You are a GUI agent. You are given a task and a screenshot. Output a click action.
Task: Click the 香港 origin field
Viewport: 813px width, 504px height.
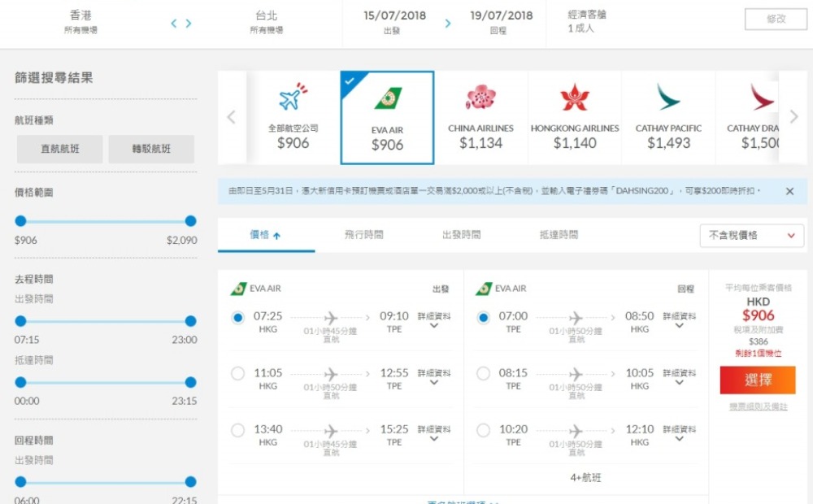pos(80,22)
